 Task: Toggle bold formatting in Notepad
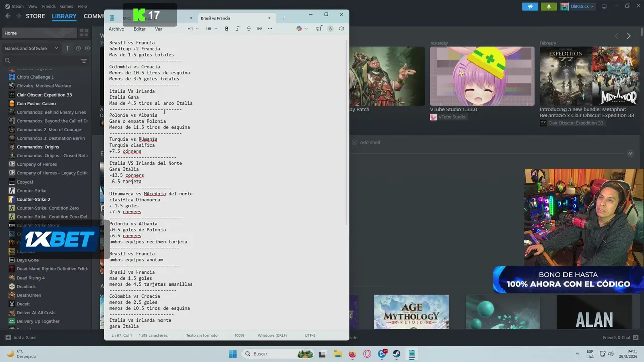pos(227,29)
